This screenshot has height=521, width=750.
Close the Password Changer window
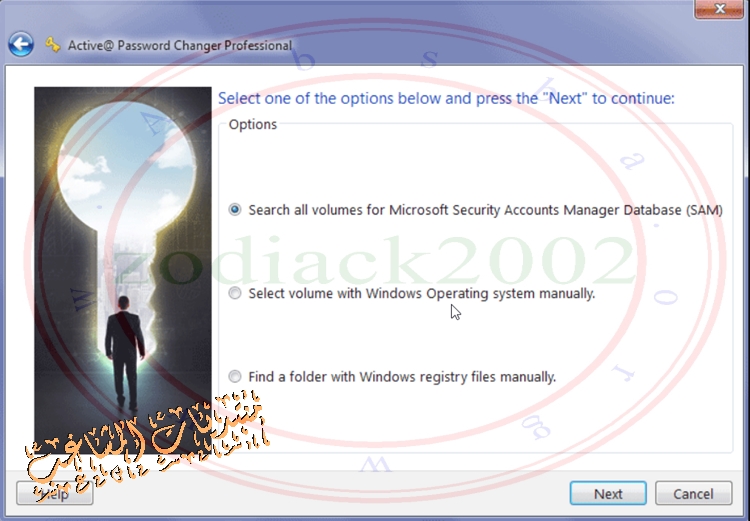click(x=719, y=9)
